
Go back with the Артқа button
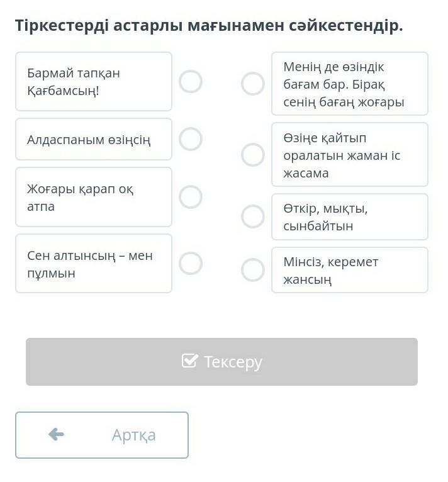click(x=102, y=435)
